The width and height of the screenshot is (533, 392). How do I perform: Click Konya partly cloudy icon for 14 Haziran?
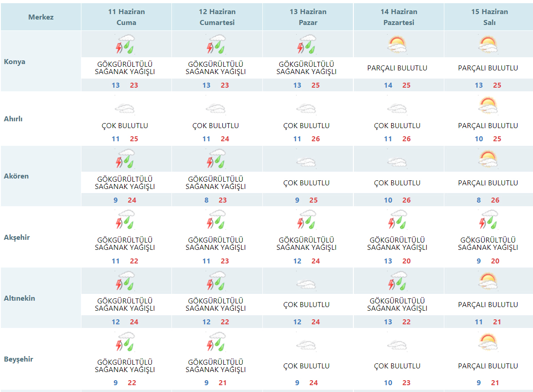coord(397,45)
